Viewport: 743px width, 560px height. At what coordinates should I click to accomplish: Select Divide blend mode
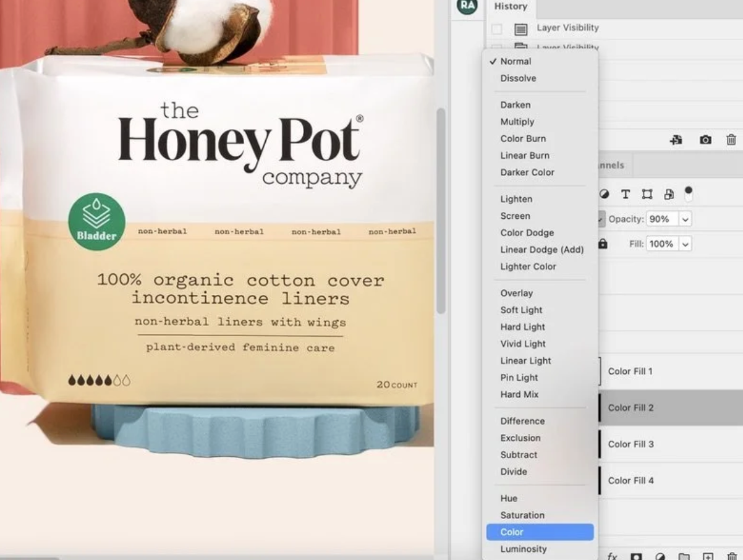(x=540, y=472)
